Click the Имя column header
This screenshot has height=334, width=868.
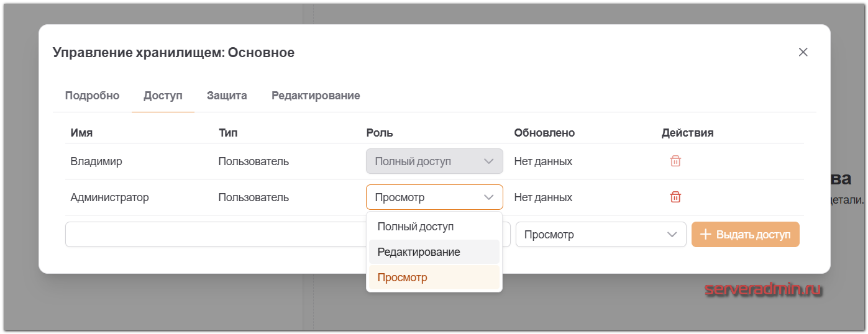(81, 133)
